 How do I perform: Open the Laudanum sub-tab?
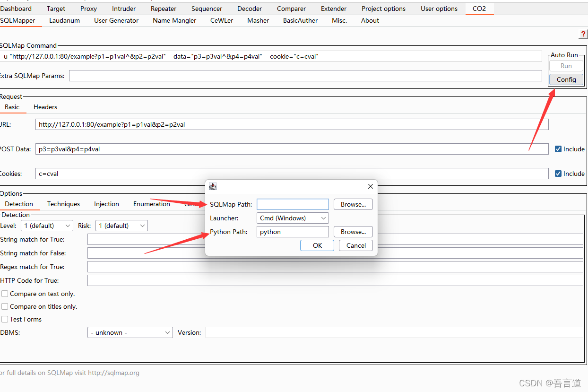click(64, 20)
